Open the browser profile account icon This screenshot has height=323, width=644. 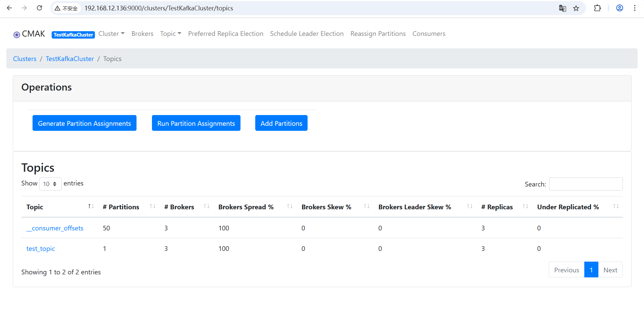pyautogui.click(x=620, y=8)
